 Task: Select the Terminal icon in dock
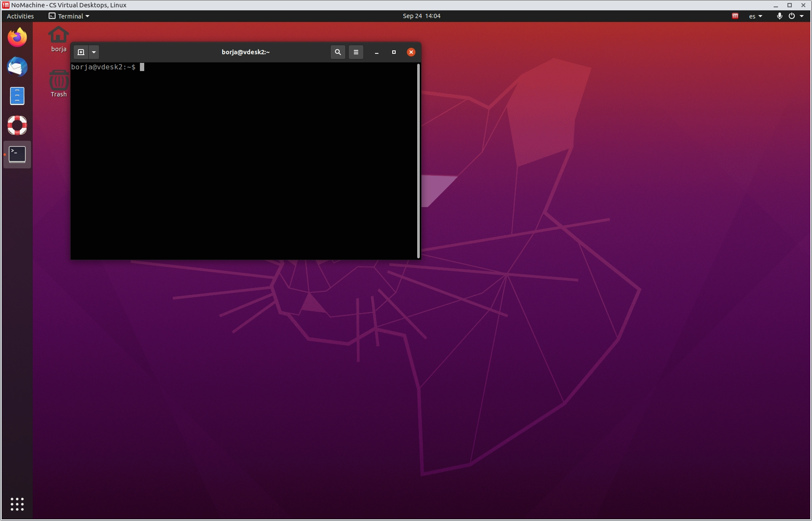(x=17, y=155)
